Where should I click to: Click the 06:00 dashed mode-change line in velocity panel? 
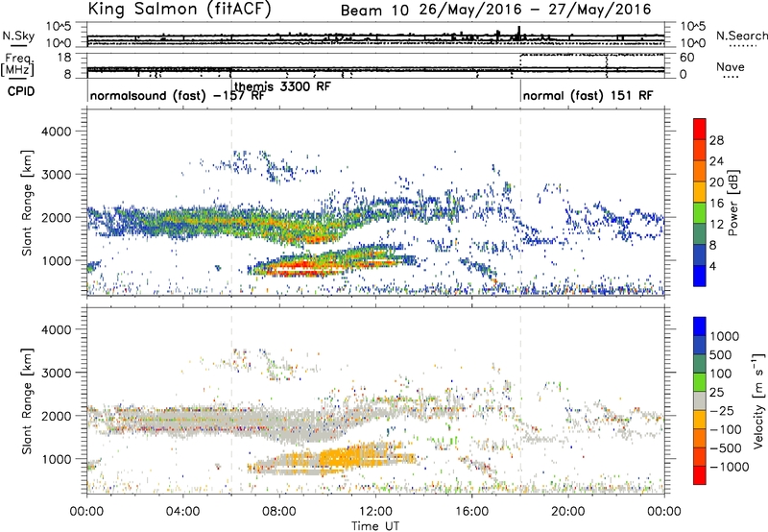tap(231, 399)
